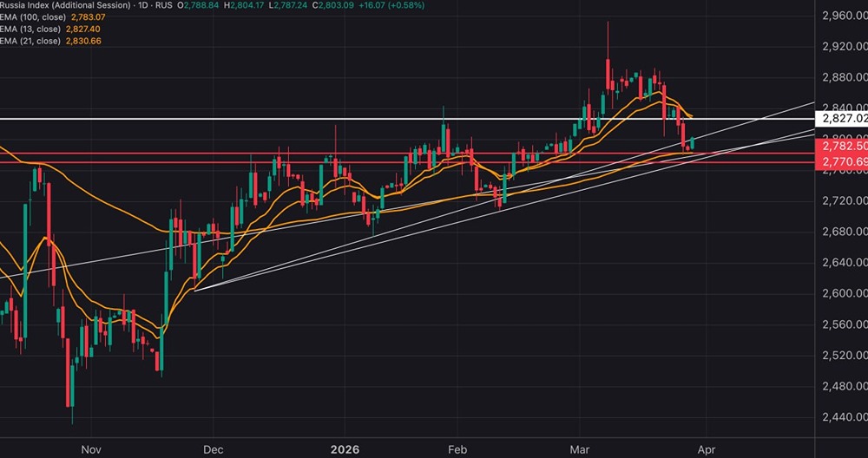Click the Russia Index (Additional Session) symbol title
Image resolution: width=868 pixels, height=458 pixels.
click(x=66, y=5)
